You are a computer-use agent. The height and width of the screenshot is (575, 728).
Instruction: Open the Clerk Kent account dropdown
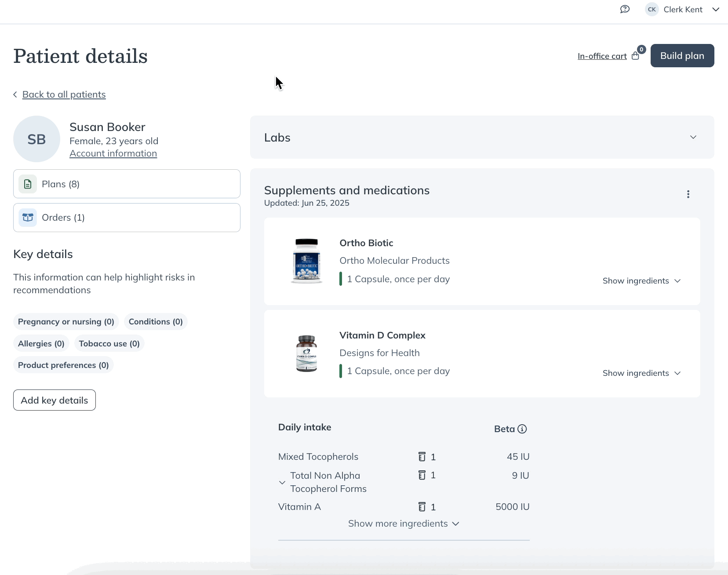click(716, 9)
